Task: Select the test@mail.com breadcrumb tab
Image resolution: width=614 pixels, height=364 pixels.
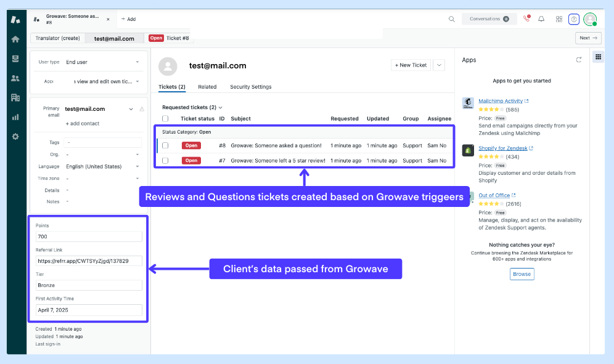Action: pos(114,38)
